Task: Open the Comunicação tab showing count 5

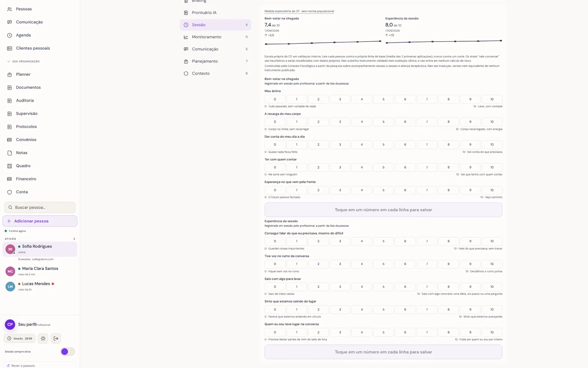Action: pos(215,49)
